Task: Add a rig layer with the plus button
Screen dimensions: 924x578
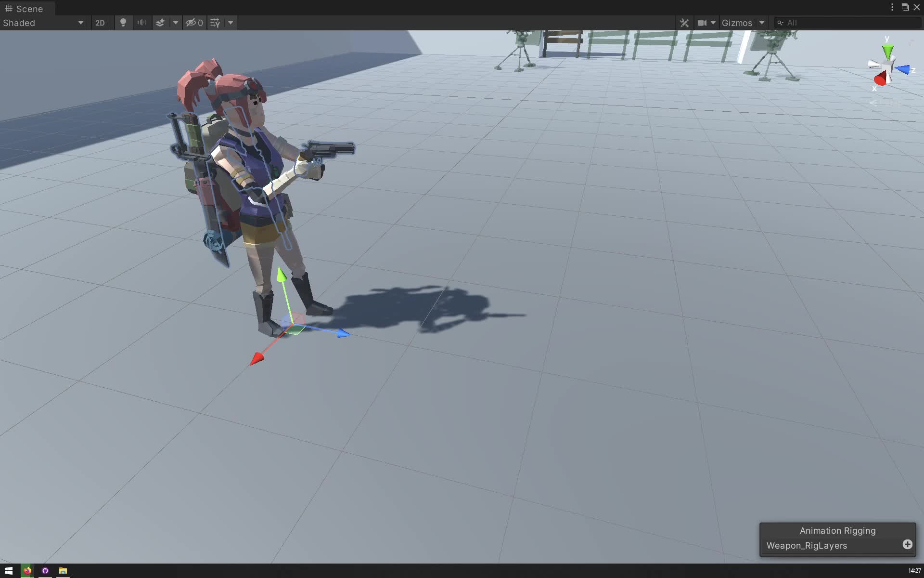Action: click(907, 544)
